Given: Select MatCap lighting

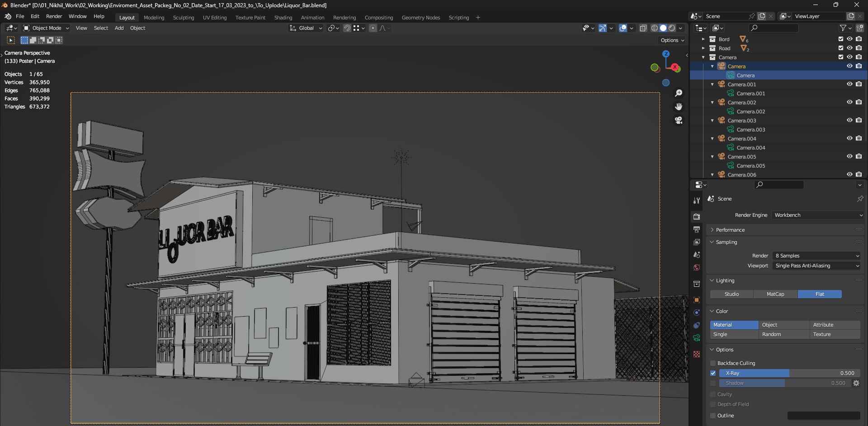Looking at the screenshot, I should pyautogui.click(x=775, y=294).
